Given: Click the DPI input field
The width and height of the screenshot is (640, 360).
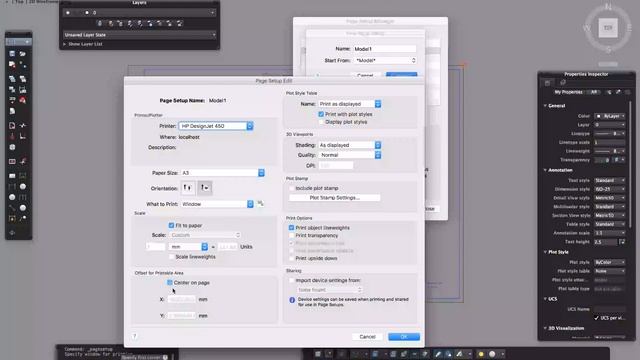Looking at the screenshot, I should click(x=336, y=166).
